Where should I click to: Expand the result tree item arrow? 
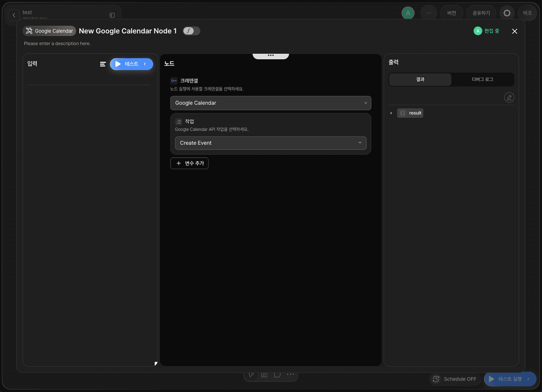391,113
